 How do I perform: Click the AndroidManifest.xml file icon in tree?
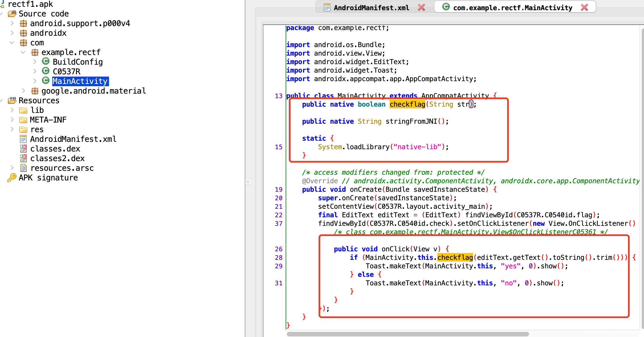tap(23, 139)
